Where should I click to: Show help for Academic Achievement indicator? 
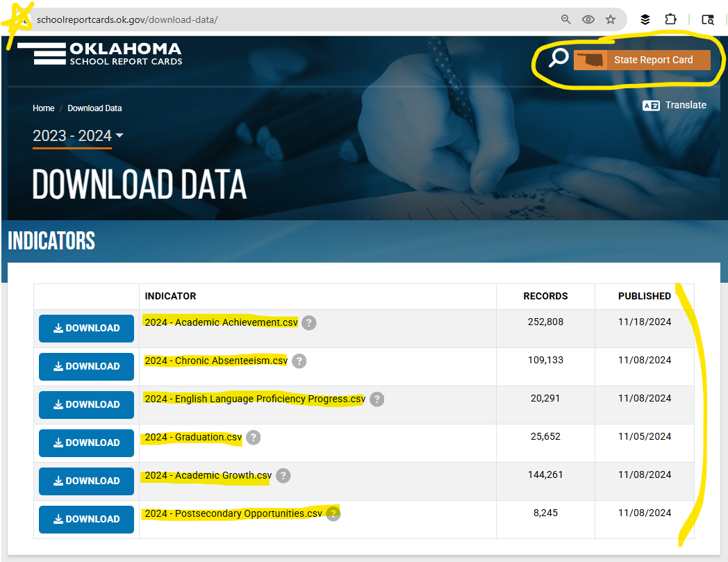[308, 323]
